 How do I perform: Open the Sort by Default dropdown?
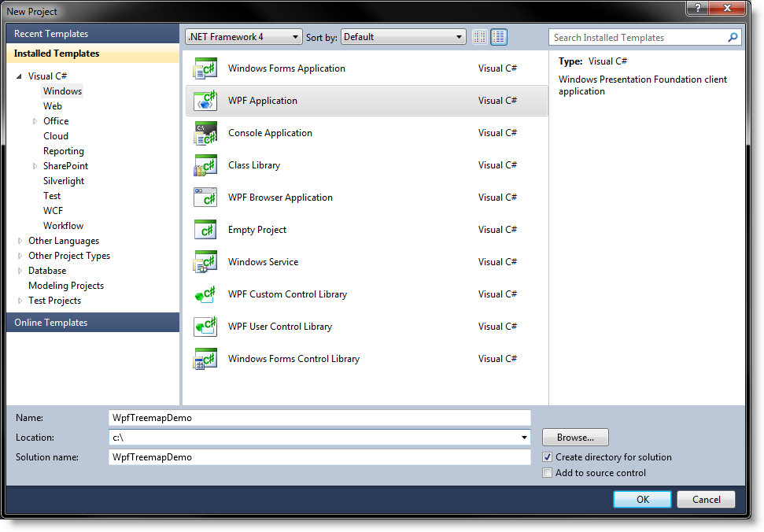(404, 37)
